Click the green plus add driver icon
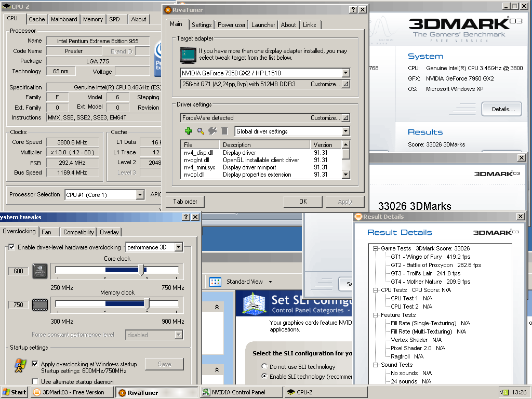 click(x=189, y=131)
